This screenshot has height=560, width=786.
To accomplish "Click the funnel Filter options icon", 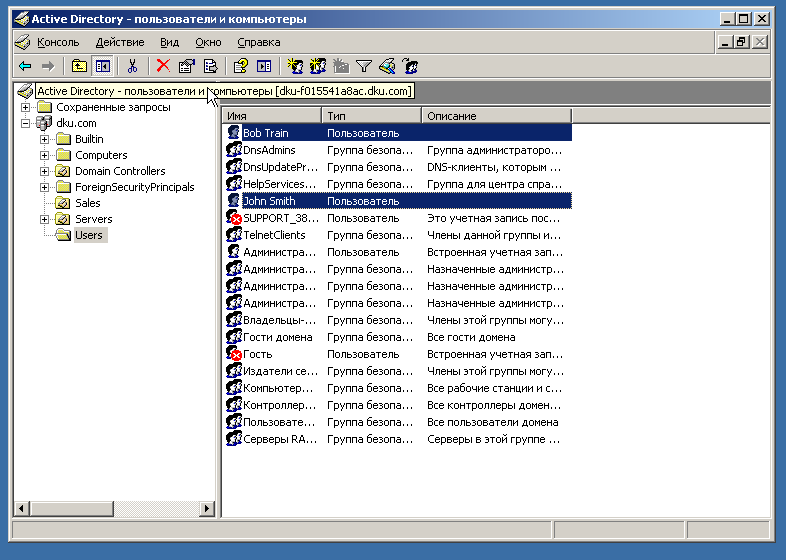I will click(x=364, y=66).
